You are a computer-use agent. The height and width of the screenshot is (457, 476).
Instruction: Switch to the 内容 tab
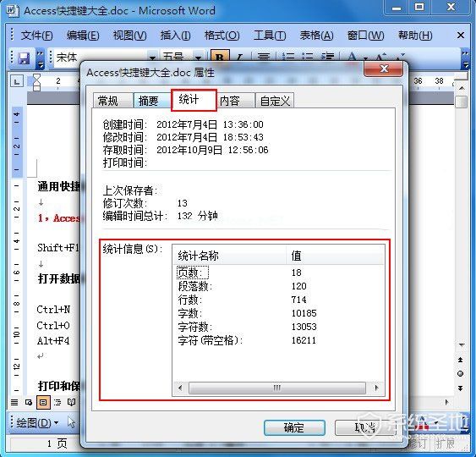235,101
